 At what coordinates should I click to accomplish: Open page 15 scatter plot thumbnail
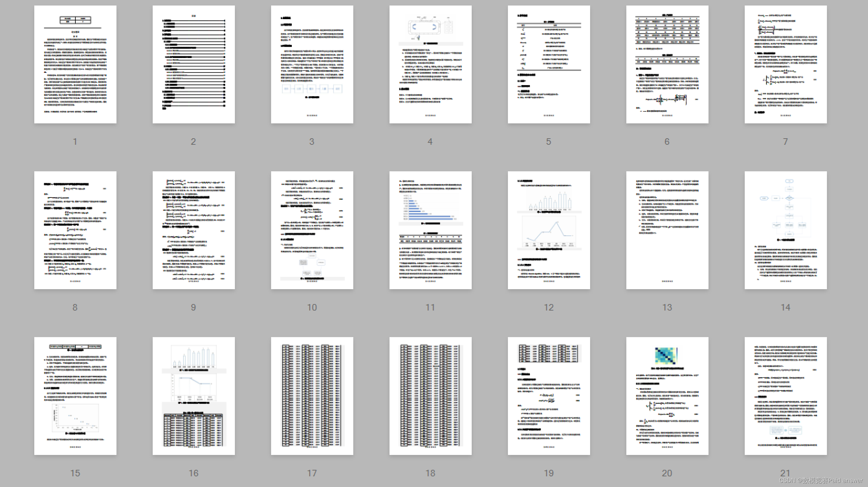tap(75, 396)
